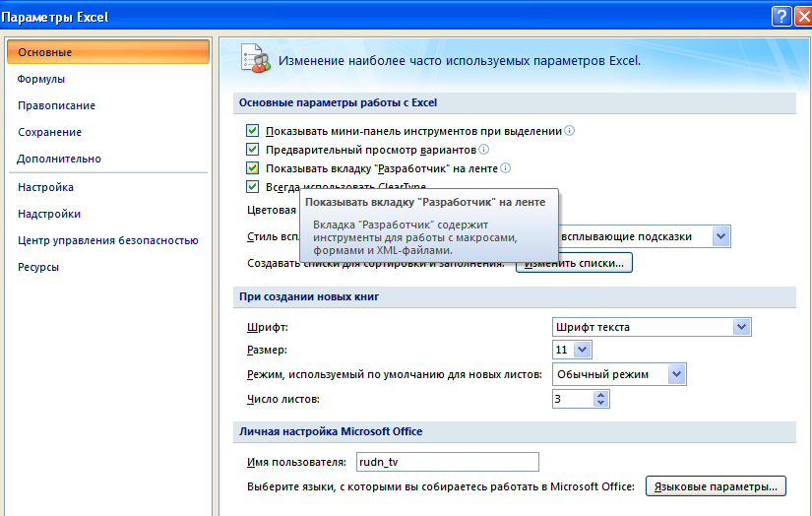Close the Параметры Excel dialog
Image resolution: width=812 pixels, height=516 pixels.
(803, 17)
